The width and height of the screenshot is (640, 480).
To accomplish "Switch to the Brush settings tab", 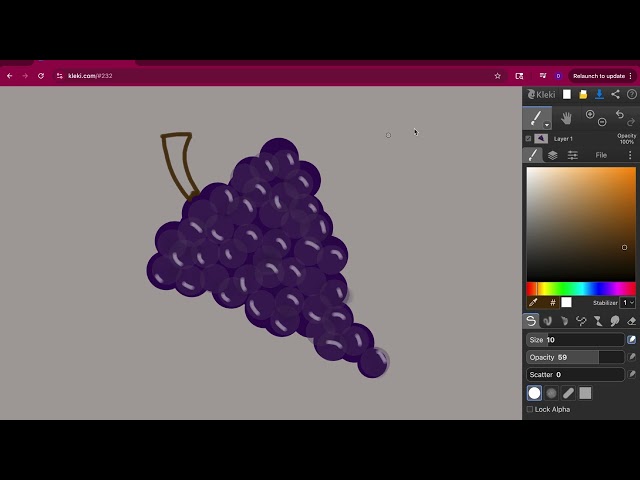I will click(x=533, y=155).
